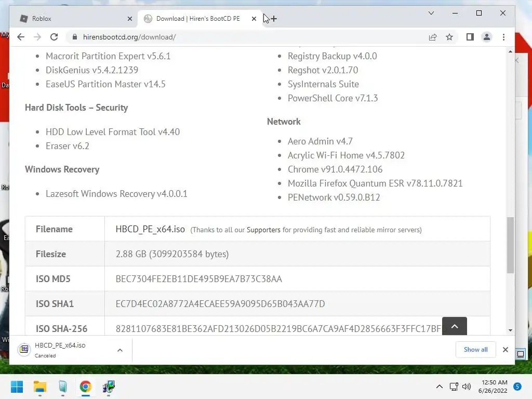Open the rightmost pinned taskbar app icon

pos(109,387)
